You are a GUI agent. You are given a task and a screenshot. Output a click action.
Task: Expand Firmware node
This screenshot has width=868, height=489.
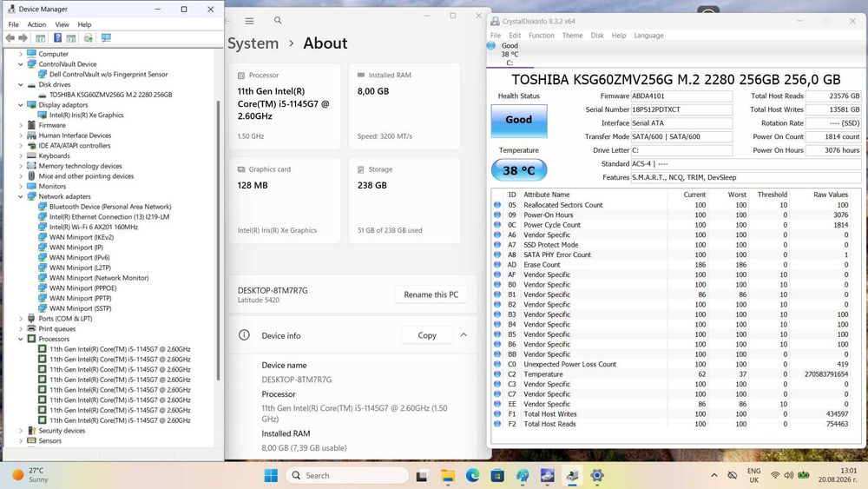point(21,125)
